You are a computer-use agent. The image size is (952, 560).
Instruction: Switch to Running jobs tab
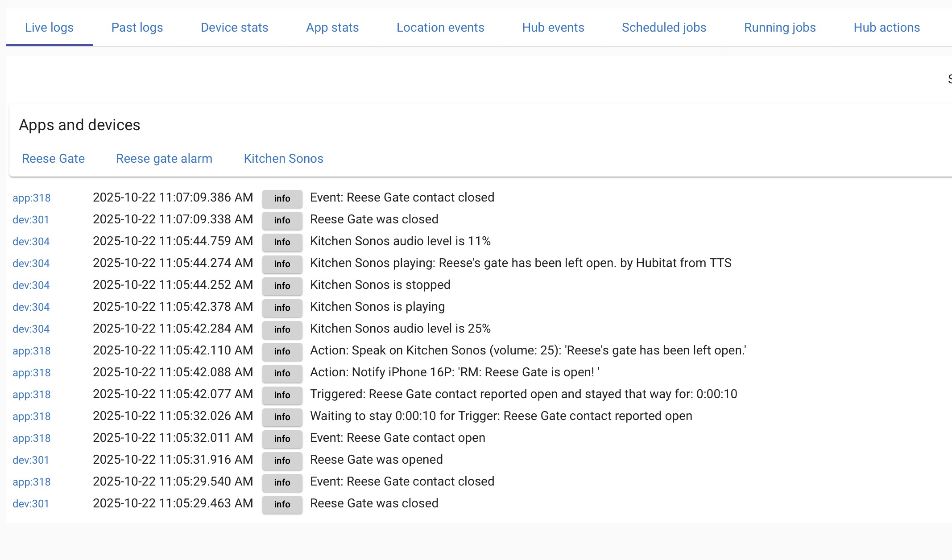pos(780,28)
